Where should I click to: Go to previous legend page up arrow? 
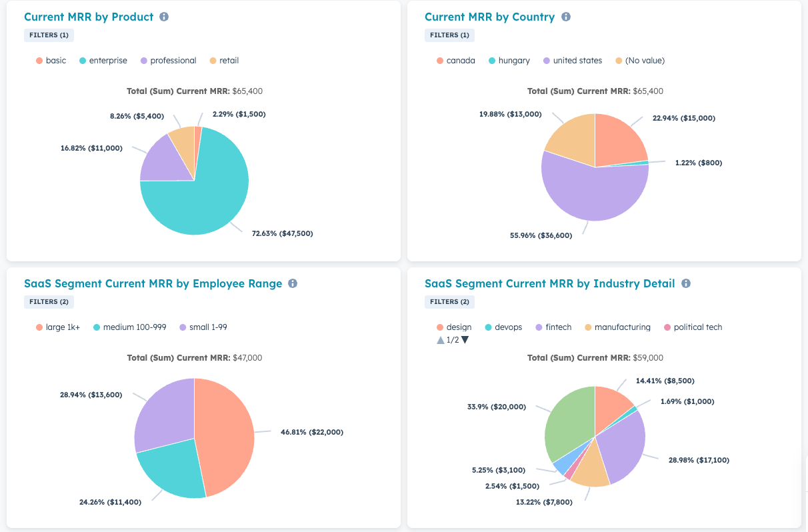440,340
